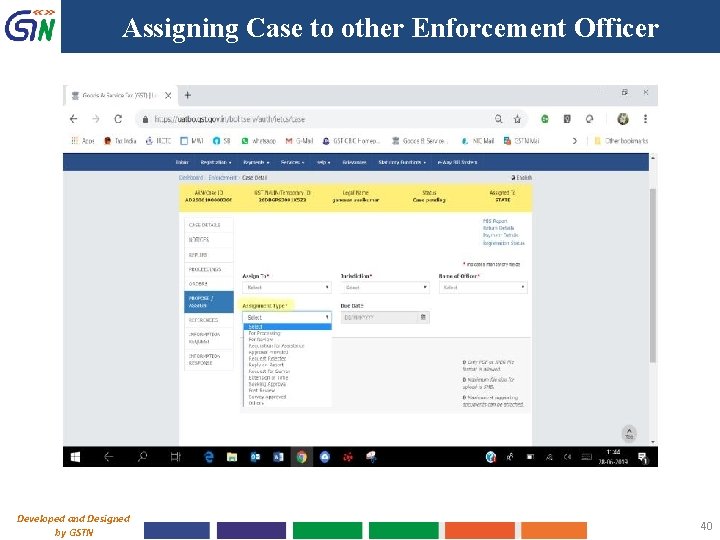The image size is (720, 540).
Task: Click the page vertical scrollbar thumb
Action: coord(652,276)
